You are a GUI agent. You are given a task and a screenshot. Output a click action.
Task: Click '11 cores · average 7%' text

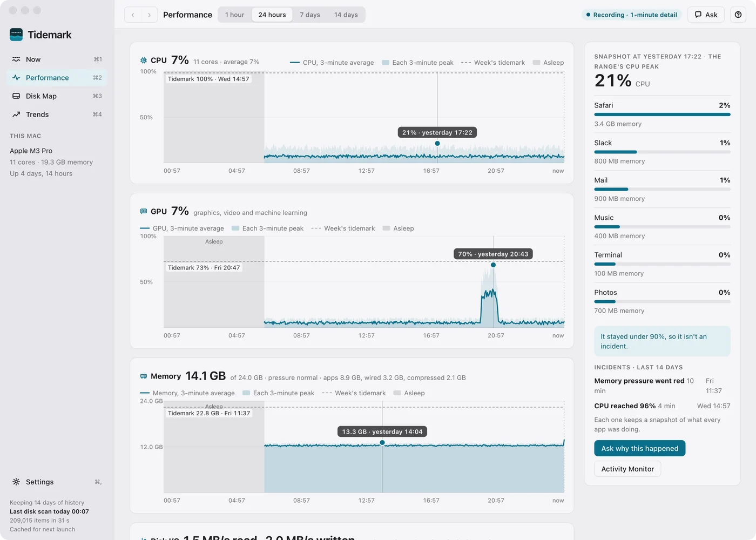coord(226,62)
